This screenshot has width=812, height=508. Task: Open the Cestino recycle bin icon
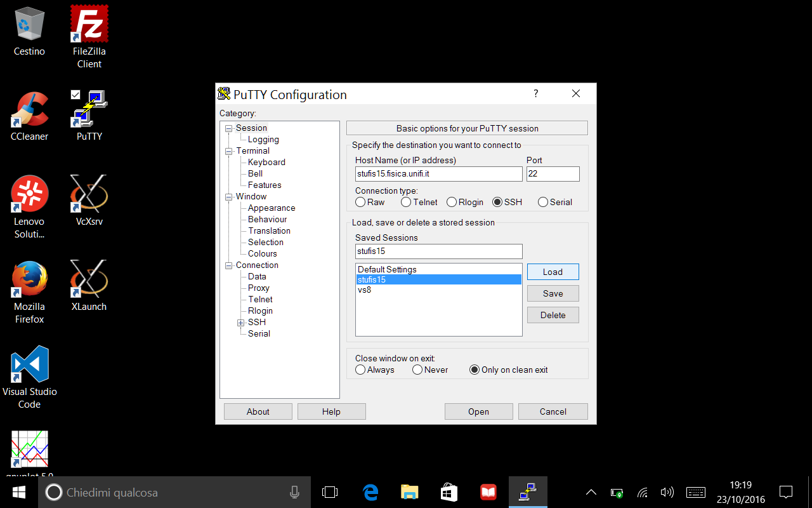point(29,30)
